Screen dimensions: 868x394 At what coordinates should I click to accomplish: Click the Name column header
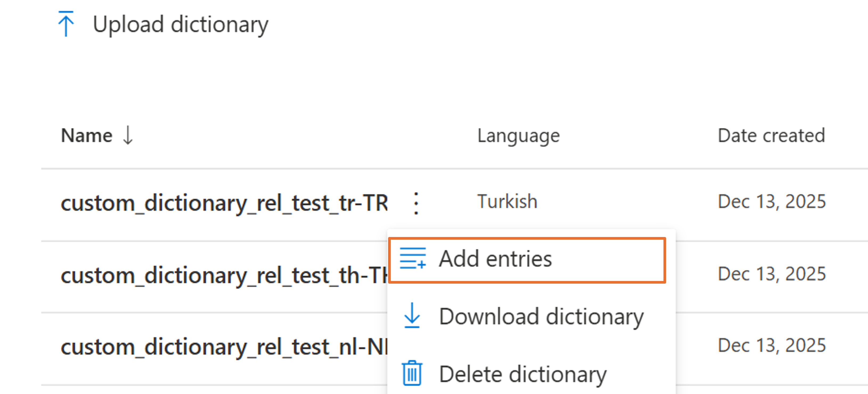(87, 136)
